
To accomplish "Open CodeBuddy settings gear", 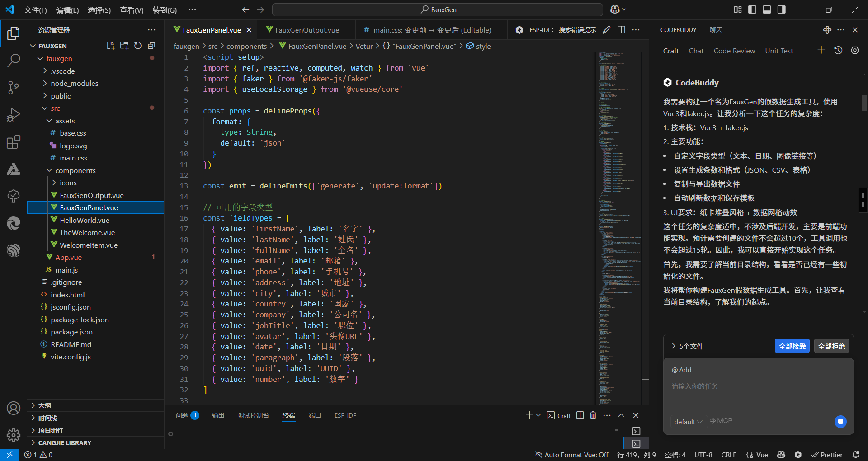I will click(x=855, y=50).
